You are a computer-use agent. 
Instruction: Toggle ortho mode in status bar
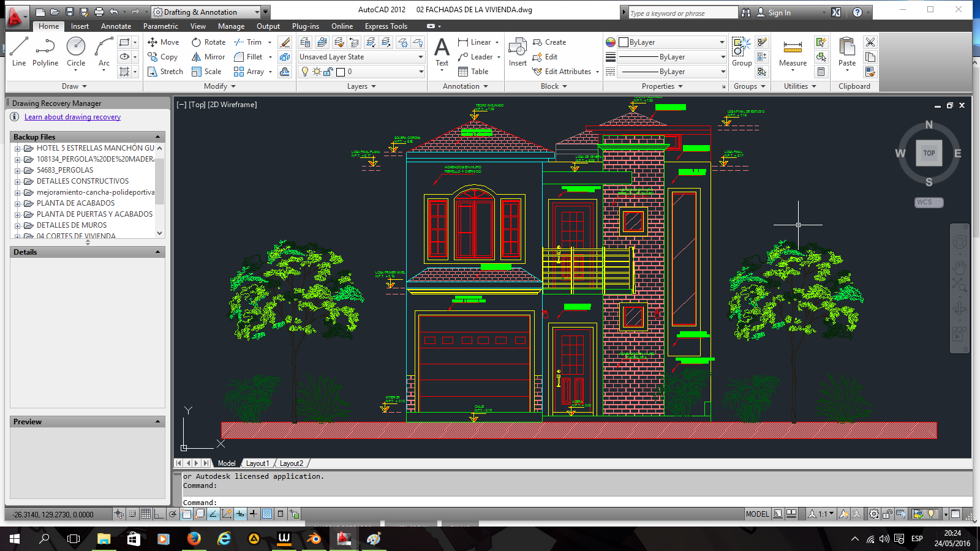coord(159,514)
